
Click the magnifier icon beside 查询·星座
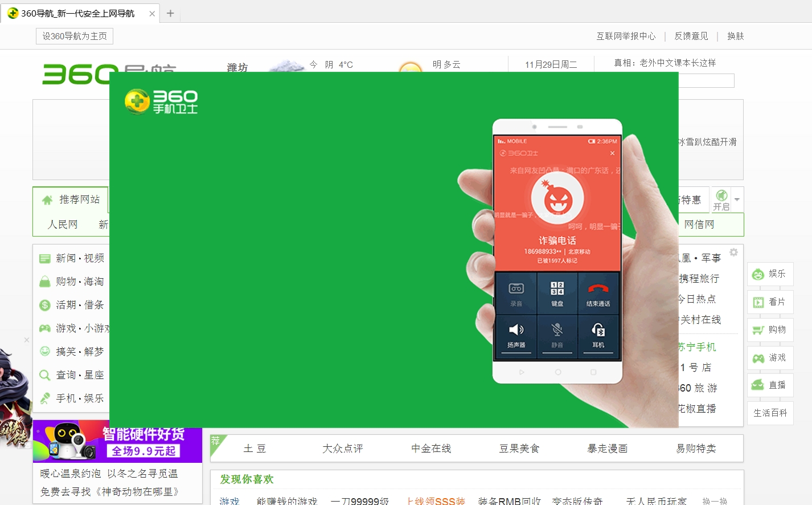point(45,375)
